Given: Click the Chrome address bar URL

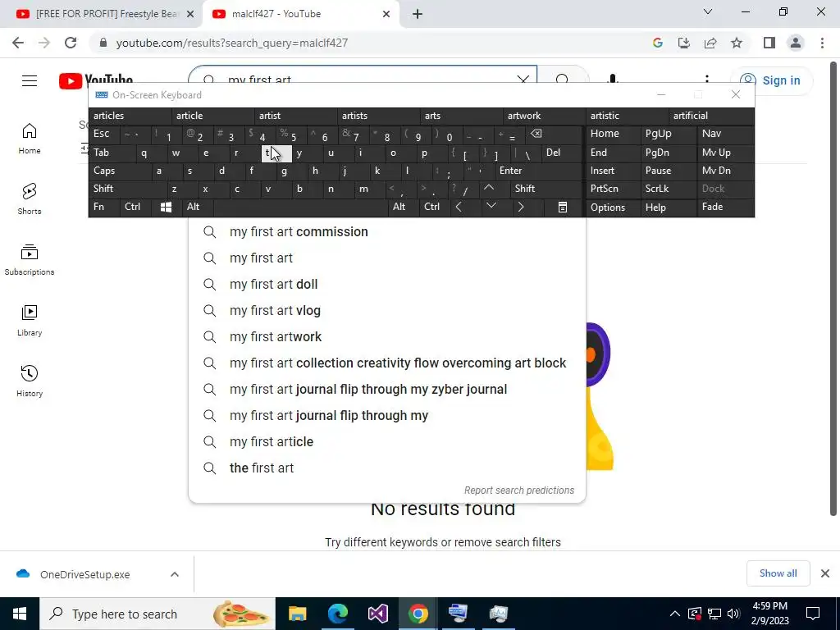Looking at the screenshot, I should (232, 43).
